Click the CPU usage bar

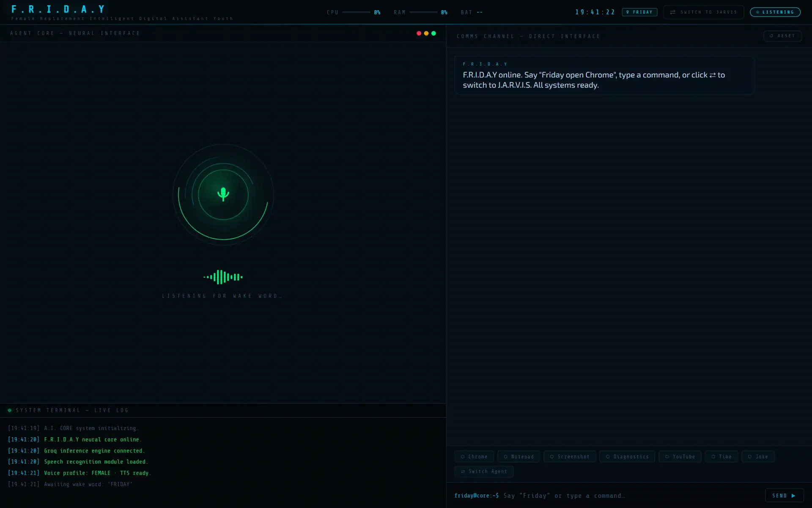coord(356,12)
